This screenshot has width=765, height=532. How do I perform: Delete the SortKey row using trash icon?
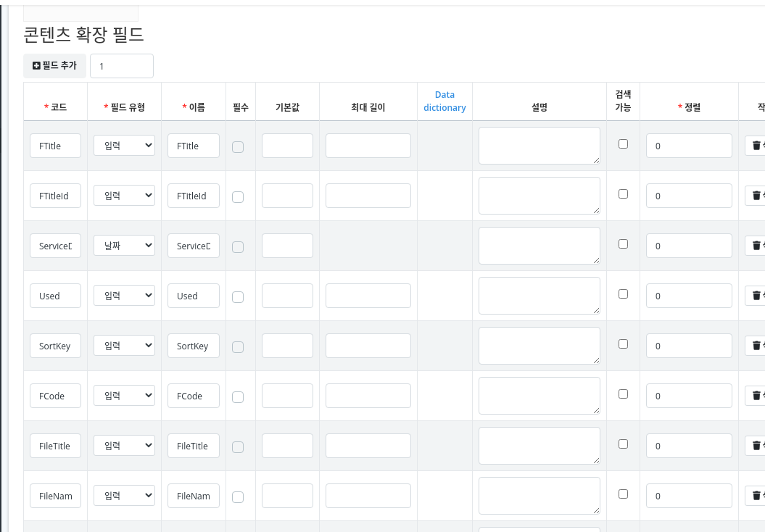click(756, 346)
